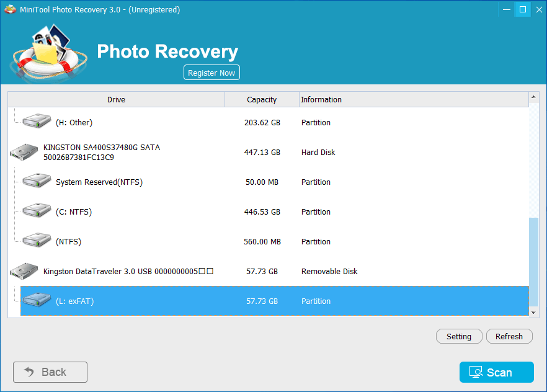
Task: Click the 446.53 GB capacity value
Action: 262,212
